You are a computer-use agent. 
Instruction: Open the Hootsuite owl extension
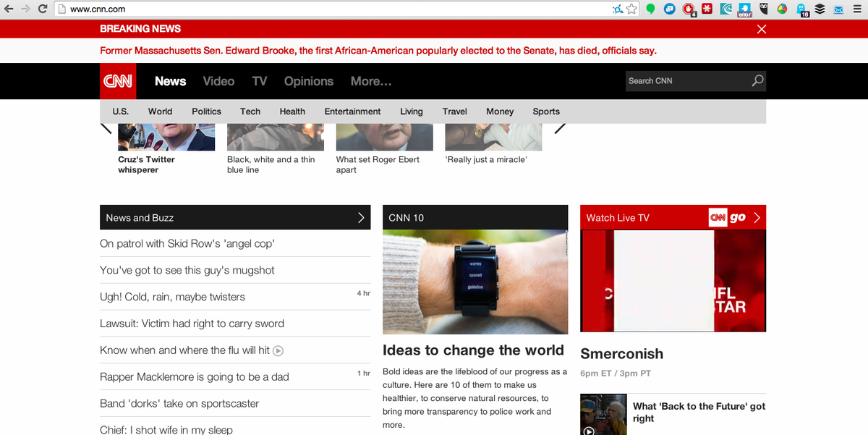[x=764, y=9]
